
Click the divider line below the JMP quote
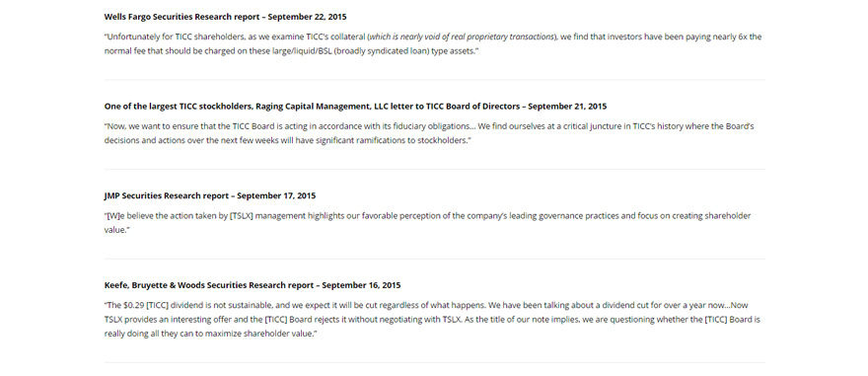(x=435, y=259)
